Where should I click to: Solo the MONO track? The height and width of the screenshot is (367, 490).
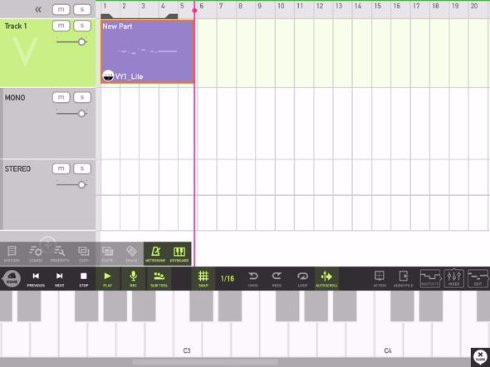tap(82, 97)
